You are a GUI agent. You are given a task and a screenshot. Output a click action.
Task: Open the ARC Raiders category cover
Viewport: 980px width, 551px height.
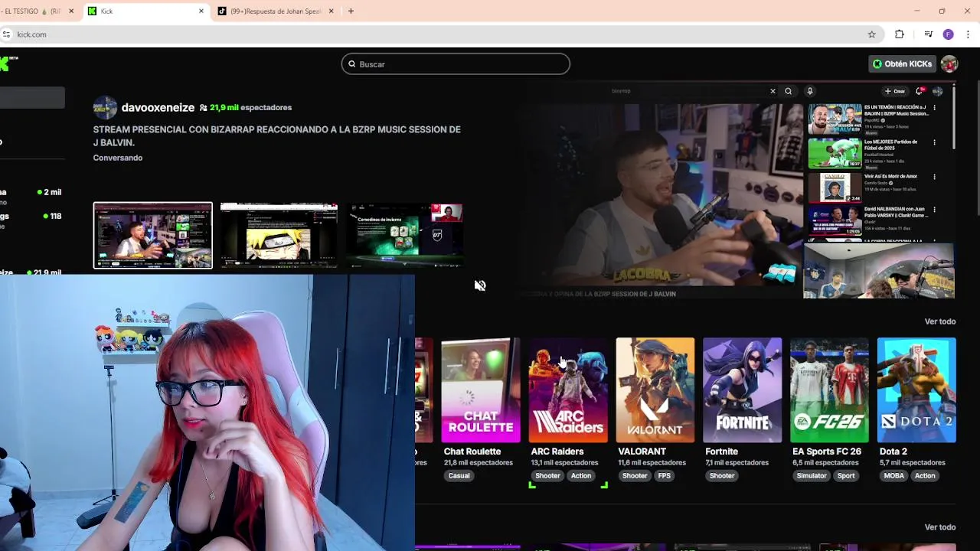[x=568, y=390]
